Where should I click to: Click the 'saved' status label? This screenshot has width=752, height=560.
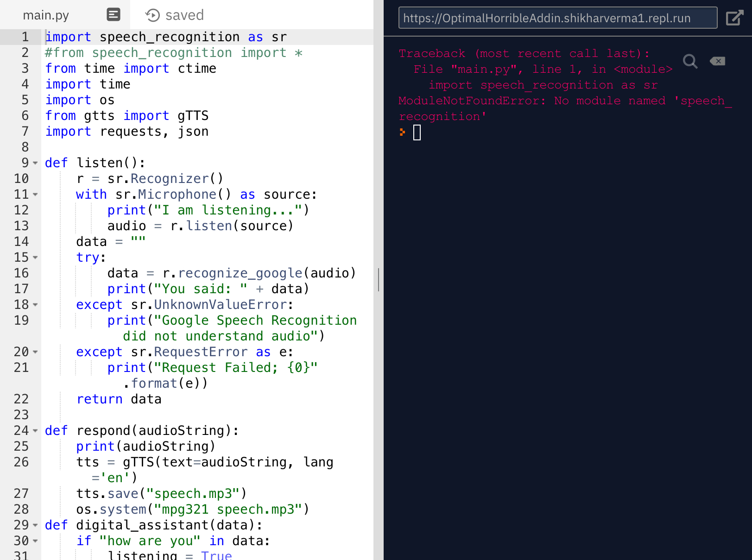tap(185, 14)
